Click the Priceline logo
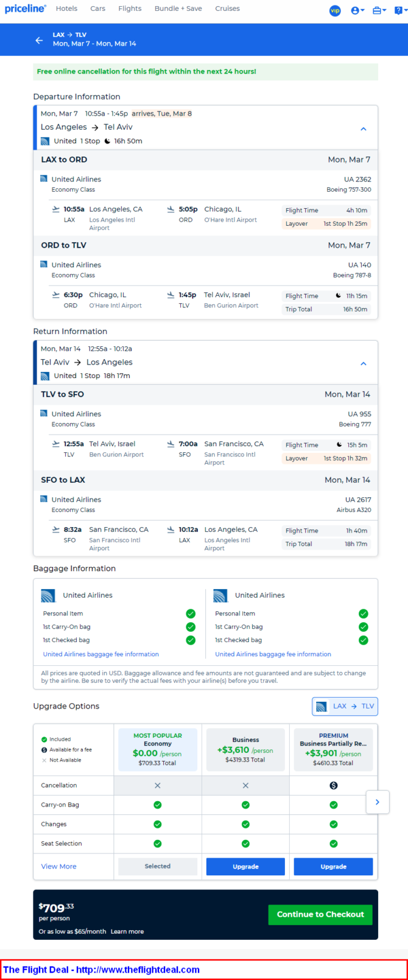Screen dimensions: 408x980 (x=26, y=9)
